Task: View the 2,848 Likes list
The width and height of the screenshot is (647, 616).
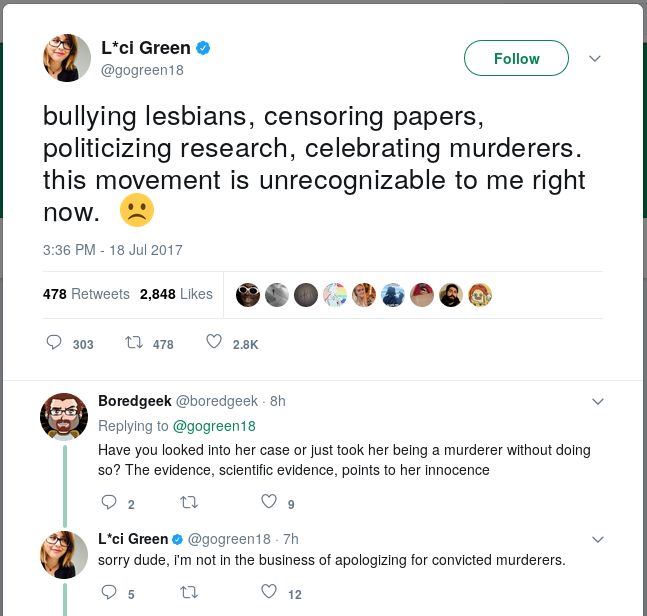Action: (176, 294)
